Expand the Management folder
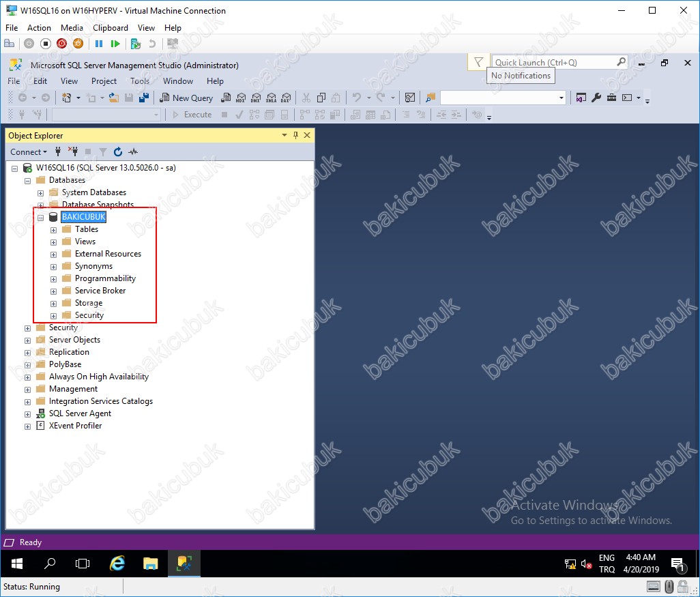 [x=28, y=390]
